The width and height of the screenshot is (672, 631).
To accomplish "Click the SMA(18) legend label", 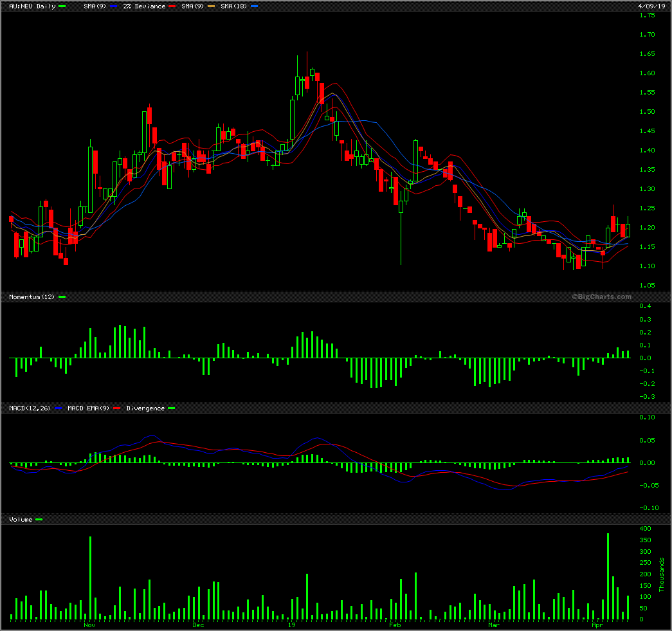I will (233, 6).
